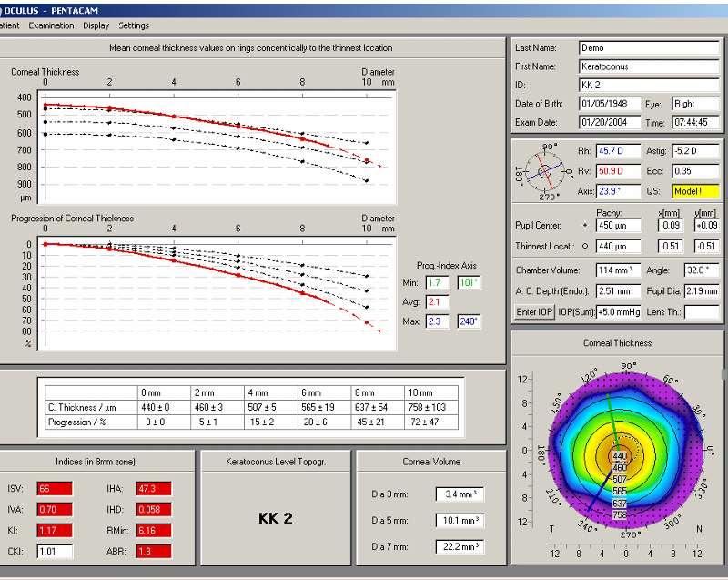Click the Dia 7 mm corneal volume field
The width and height of the screenshot is (728, 580).
(460, 546)
